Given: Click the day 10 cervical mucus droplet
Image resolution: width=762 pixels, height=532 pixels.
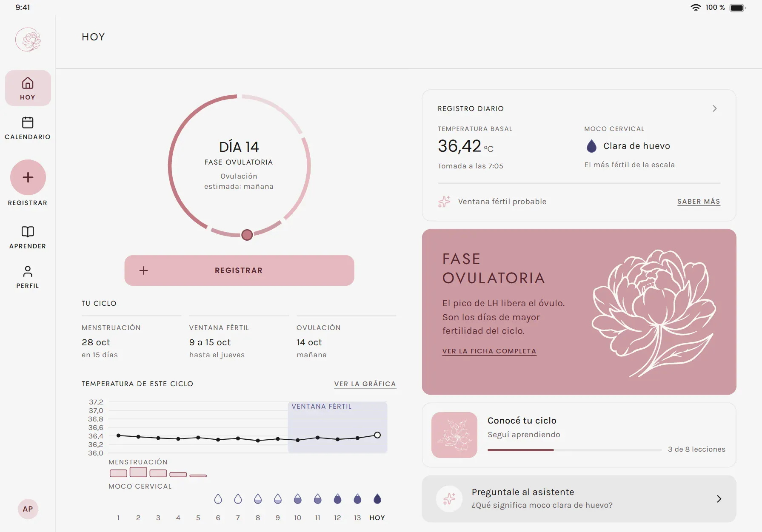Looking at the screenshot, I should [x=298, y=499].
